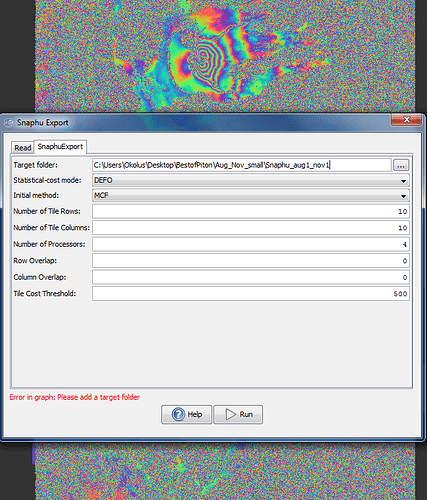
Task: Close the Snaphu Export dialog
Action: pyautogui.click(x=406, y=120)
